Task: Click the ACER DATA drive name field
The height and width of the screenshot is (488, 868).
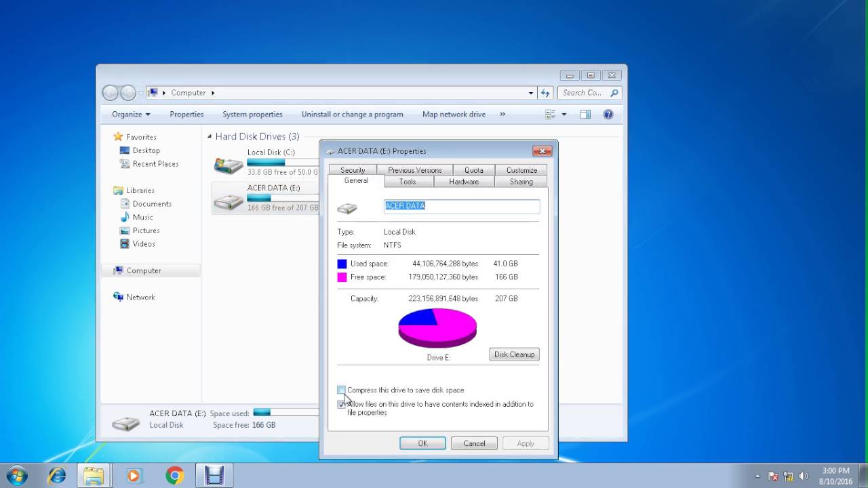Action: 462,206
